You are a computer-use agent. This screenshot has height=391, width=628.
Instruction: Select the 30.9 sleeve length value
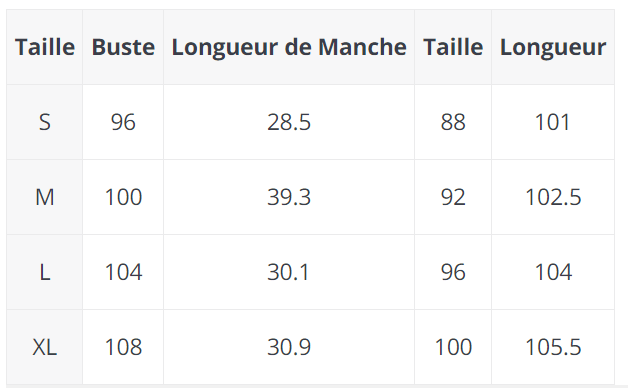tap(289, 347)
